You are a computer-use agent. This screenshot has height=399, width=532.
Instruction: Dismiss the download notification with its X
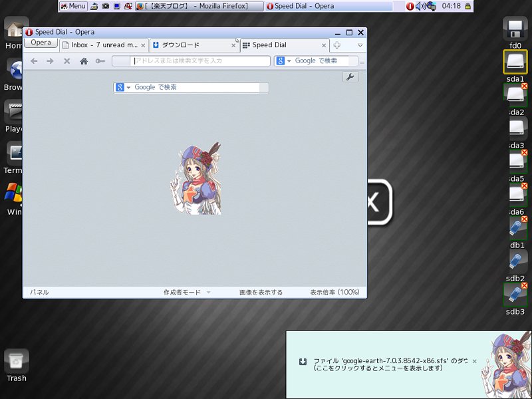pyautogui.click(x=475, y=361)
